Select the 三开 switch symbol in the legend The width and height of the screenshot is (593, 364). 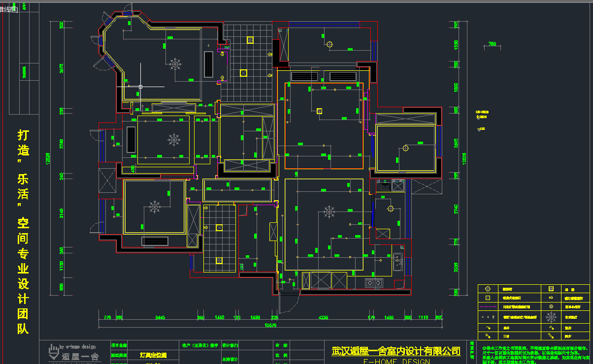(489, 336)
